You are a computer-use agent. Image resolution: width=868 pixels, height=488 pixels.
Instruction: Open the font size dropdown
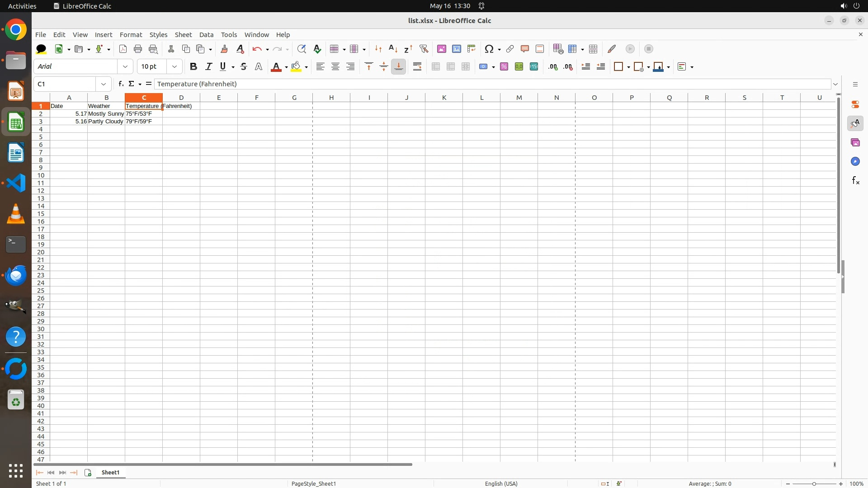(175, 67)
